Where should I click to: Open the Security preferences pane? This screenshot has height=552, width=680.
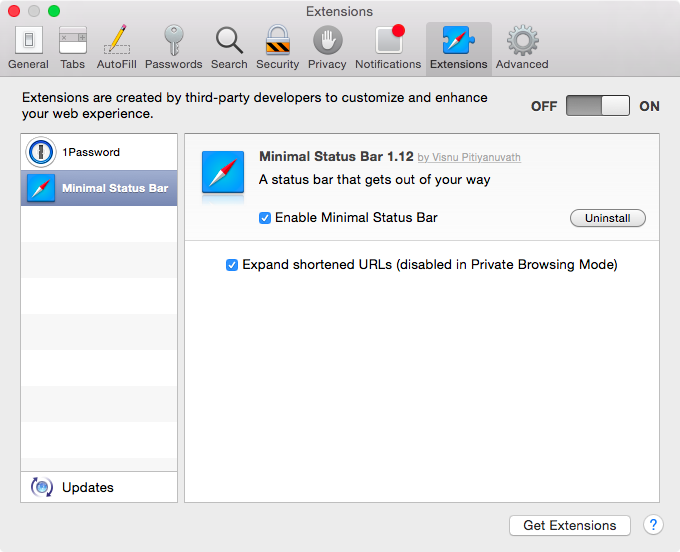click(278, 48)
